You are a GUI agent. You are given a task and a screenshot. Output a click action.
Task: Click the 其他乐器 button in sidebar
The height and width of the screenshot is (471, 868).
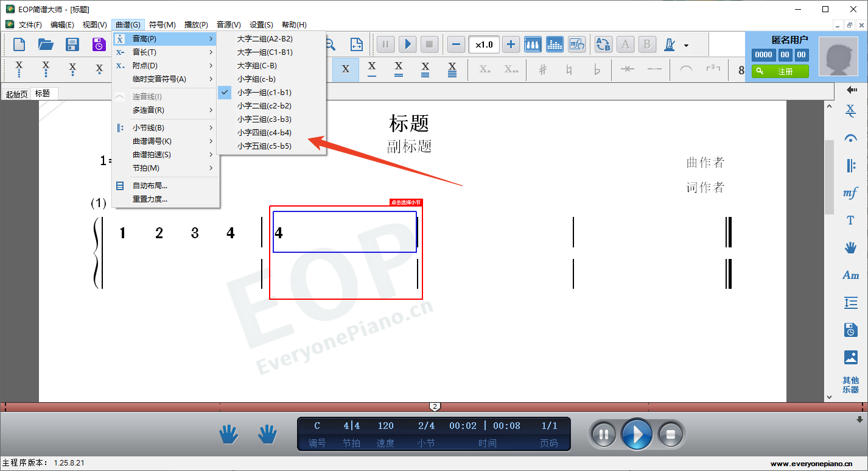click(850, 385)
